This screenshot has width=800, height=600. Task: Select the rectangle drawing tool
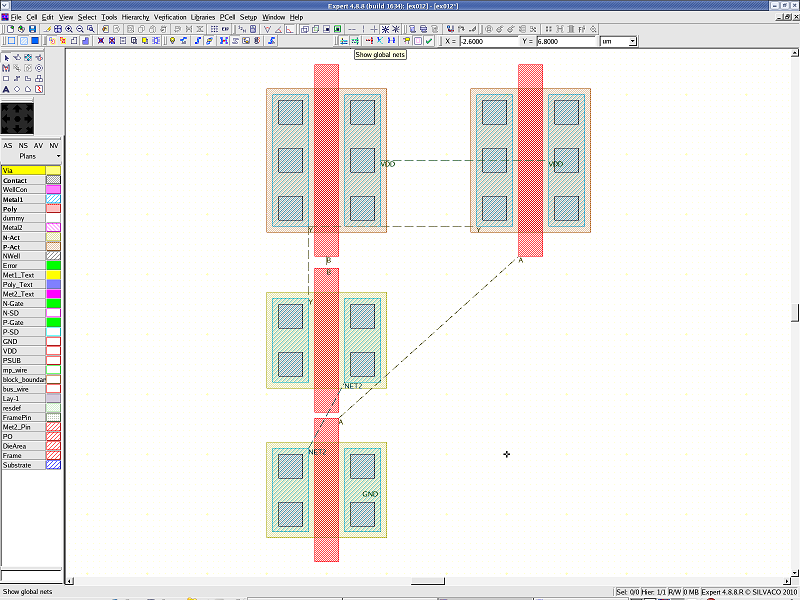[6, 78]
